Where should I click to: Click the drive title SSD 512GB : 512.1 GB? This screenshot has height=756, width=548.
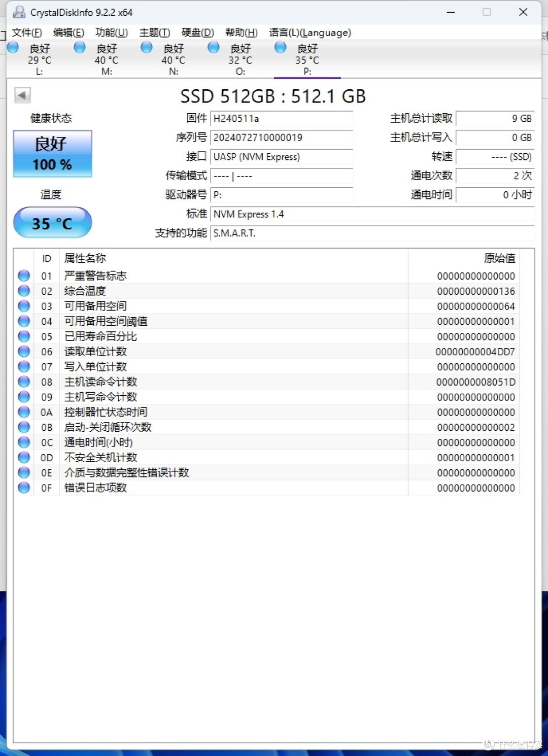(273, 96)
